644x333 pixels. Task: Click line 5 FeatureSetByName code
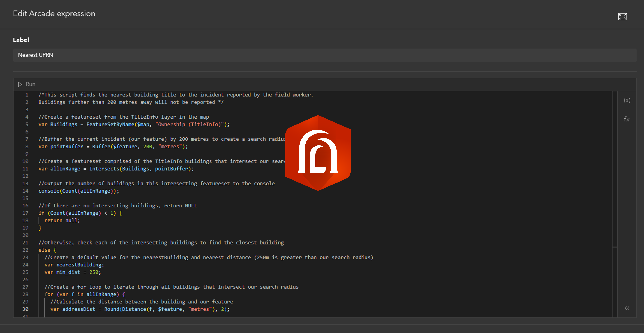(x=134, y=124)
